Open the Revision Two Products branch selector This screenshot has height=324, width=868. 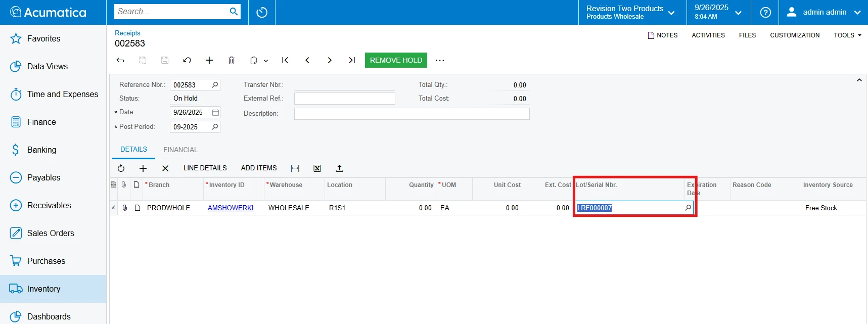pyautogui.click(x=632, y=12)
